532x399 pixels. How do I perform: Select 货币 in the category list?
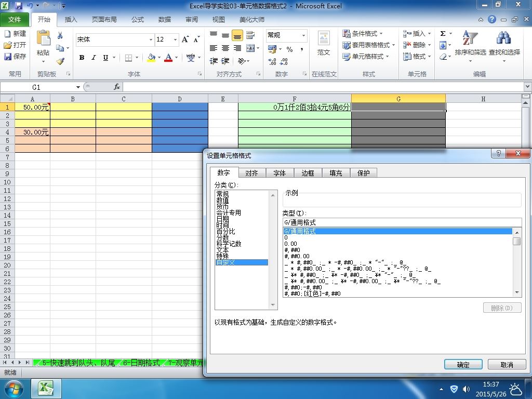click(x=222, y=206)
